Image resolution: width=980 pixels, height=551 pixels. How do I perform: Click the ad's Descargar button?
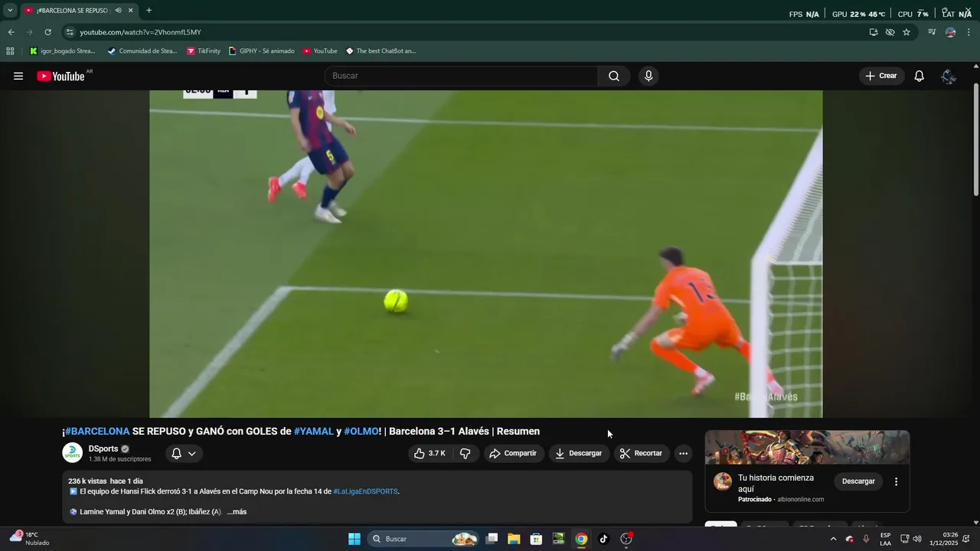[858, 481]
